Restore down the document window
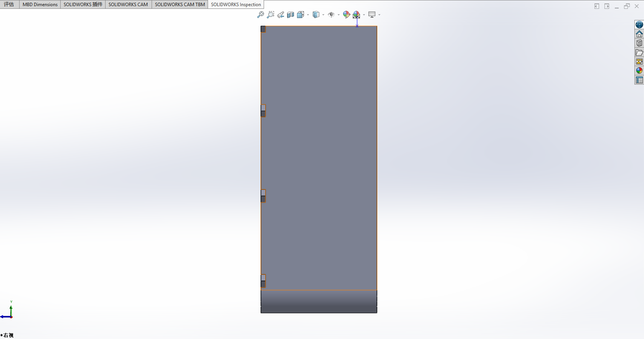The height and width of the screenshot is (339, 644). 627,6
